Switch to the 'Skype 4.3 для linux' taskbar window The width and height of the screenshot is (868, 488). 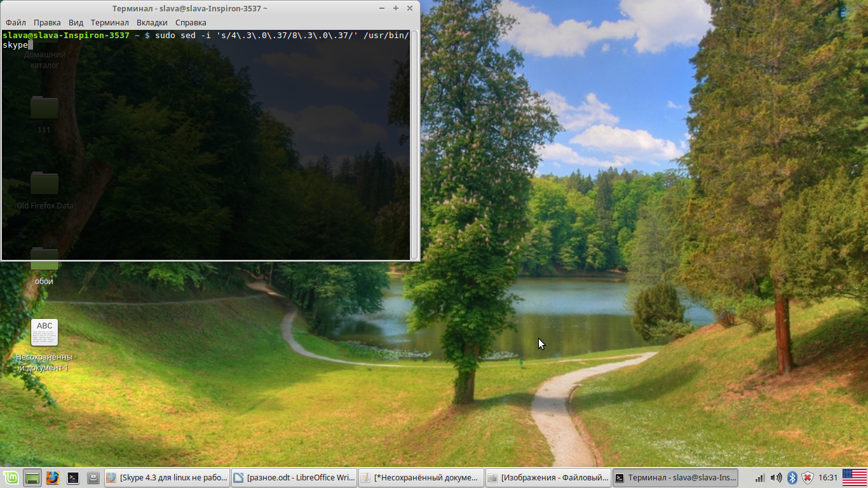166,477
